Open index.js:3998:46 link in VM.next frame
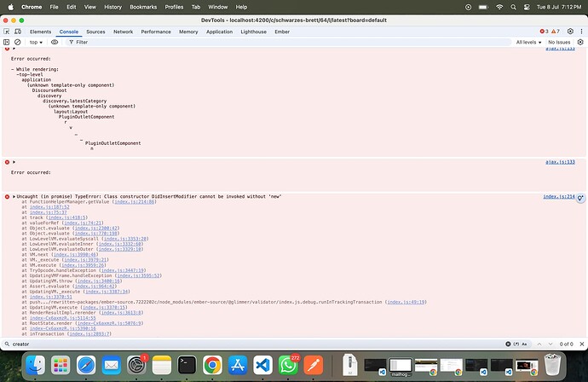Image resolution: width=588 pixels, height=382 pixels. pyautogui.click(x=75, y=255)
